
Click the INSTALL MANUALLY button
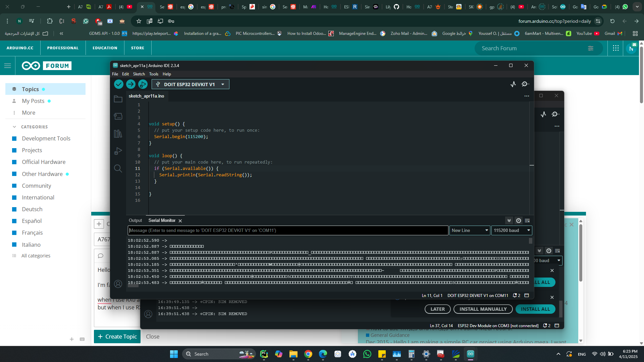[x=483, y=309]
